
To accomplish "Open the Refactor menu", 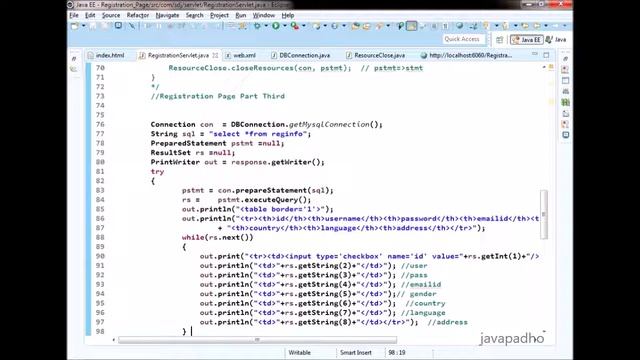I will tap(138, 15).
